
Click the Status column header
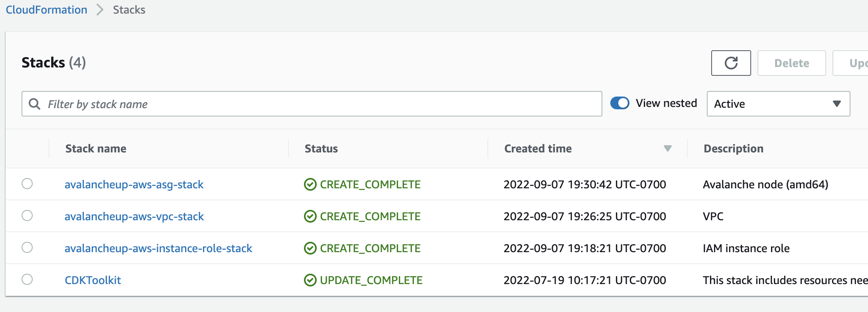click(x=321, y=148)
